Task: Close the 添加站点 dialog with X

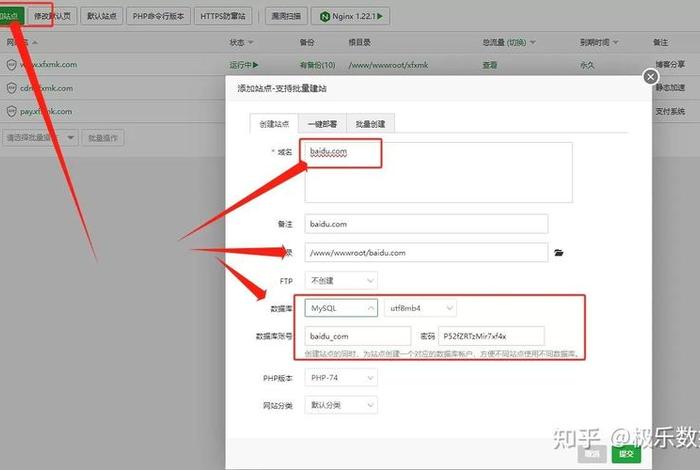Action: click(650, 77)
